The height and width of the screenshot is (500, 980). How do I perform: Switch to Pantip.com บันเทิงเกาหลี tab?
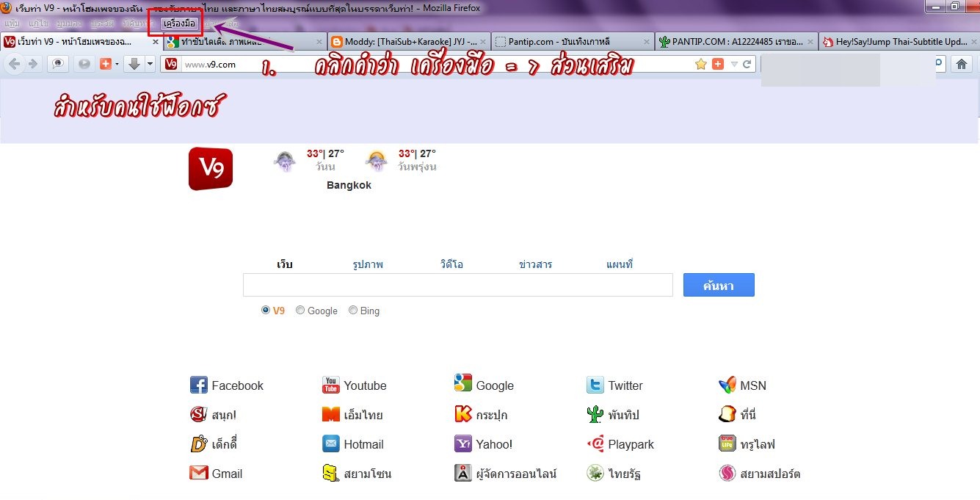(x=571, y=42)
